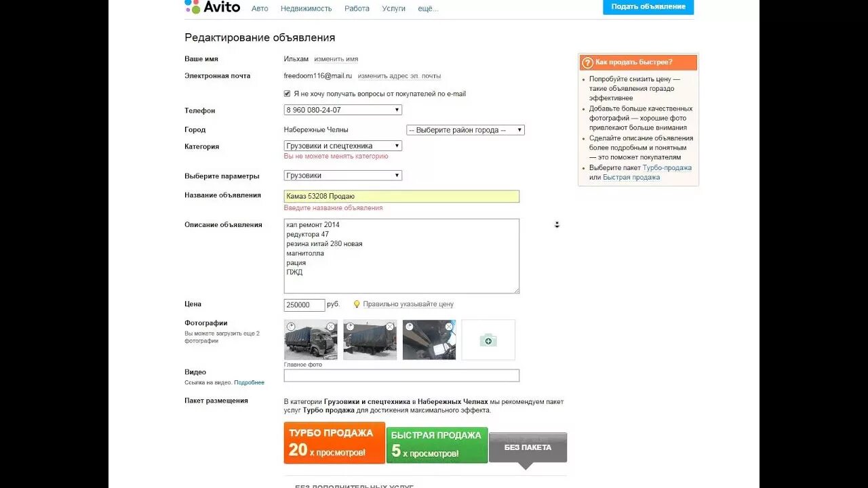This screenshot has height=488, width=868.
Task: Open the city district dropdown
Action: pyautogui.click(x=465, y=130)
